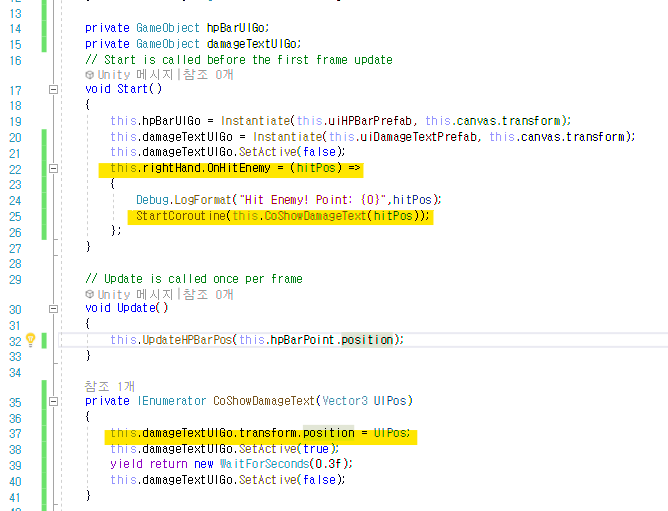Click line number 22 in the gutter
This screenshot has width=668, height=511.
(15, 169)
